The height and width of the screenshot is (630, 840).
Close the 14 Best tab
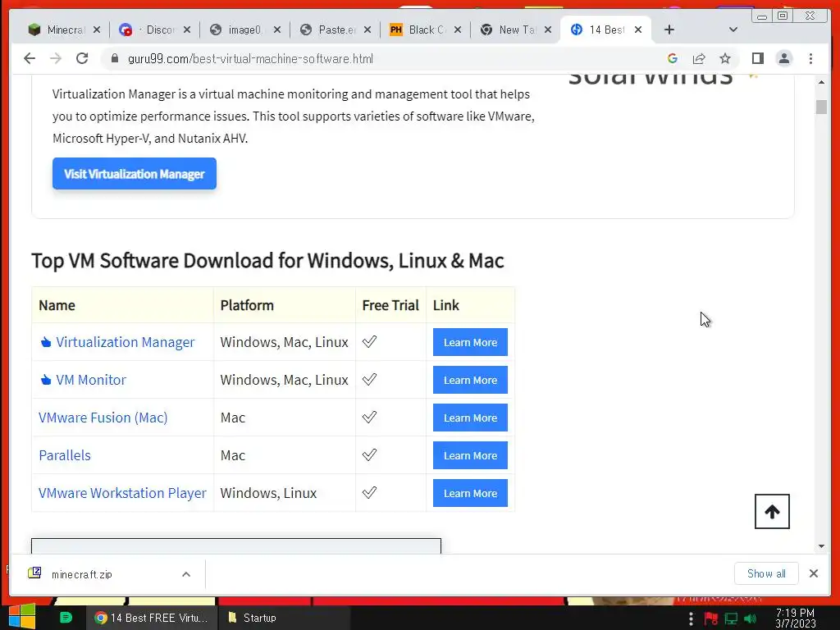pos(638,30)
